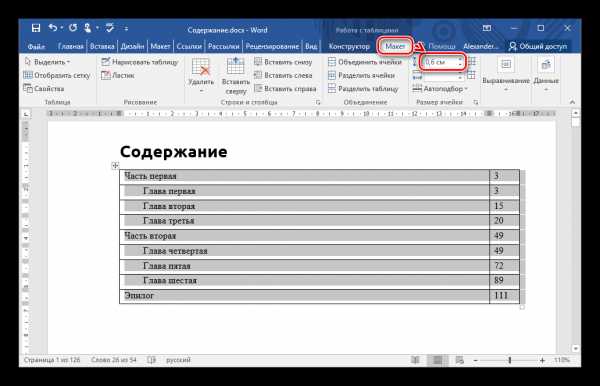Screen dimensions: 600x386
Task: Click the Split Table button (Разделить таблицу)
Action: 363,89
